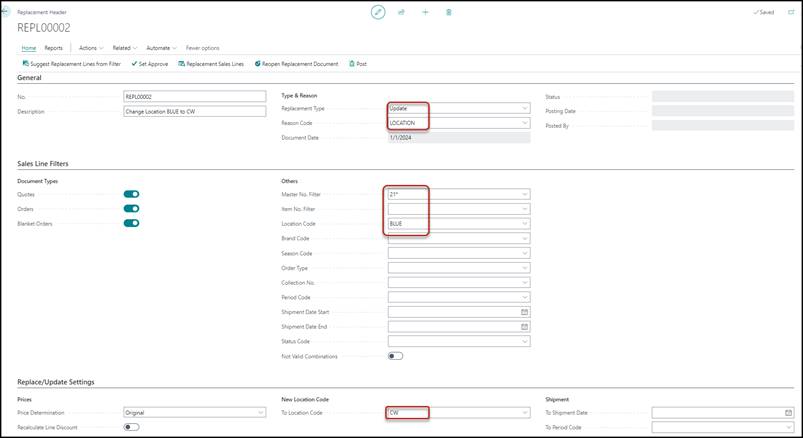Viewport: 803px width, 438px height.
Task: Click the delete trash icon
Action: (449, 12)
